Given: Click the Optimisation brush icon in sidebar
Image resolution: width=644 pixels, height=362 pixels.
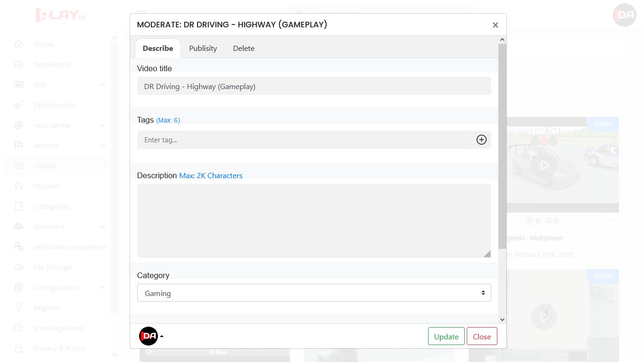Looking at the screenshot, I should (x=18, y=105).
